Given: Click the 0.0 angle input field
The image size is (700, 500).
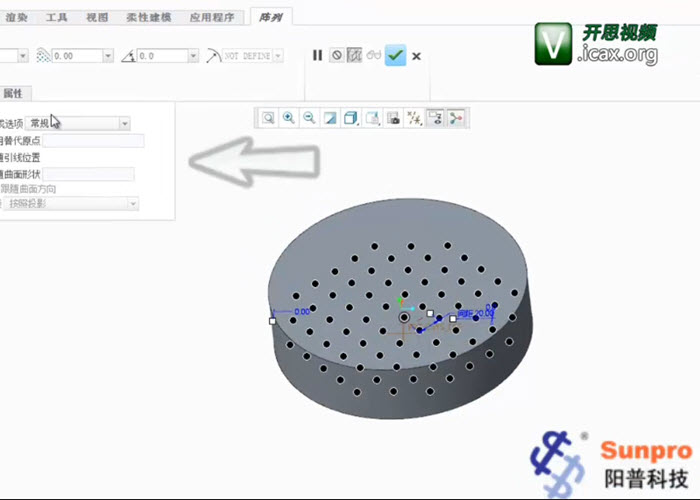Looking at the screenshot, I should point(162,56).
